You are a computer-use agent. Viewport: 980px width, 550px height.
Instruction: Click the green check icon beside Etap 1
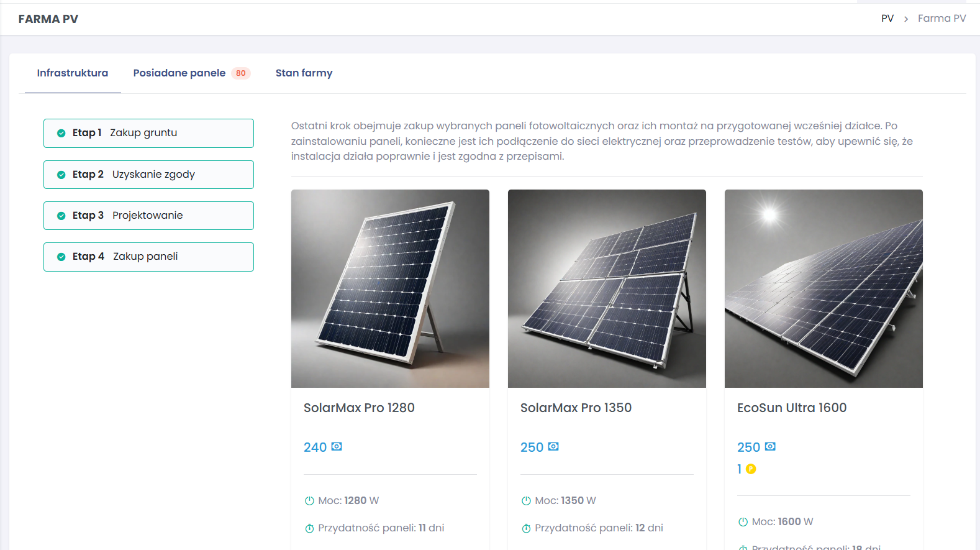[x=61, y=133]
